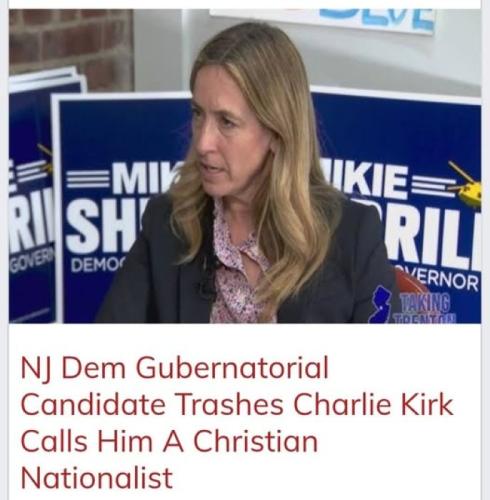Click the 'MIKIE' text on the right campaign sign
The image size is (490, 500).
coord(368,182)
